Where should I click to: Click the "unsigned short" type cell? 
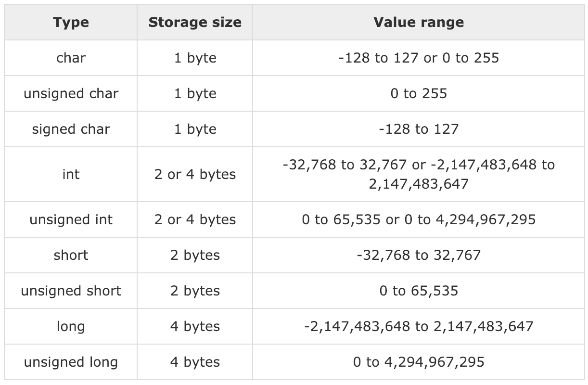pyautogui.click(x=71, y=291)
